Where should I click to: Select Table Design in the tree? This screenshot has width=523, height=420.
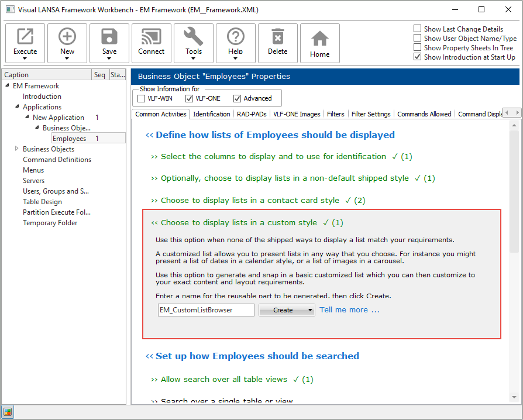42,202
